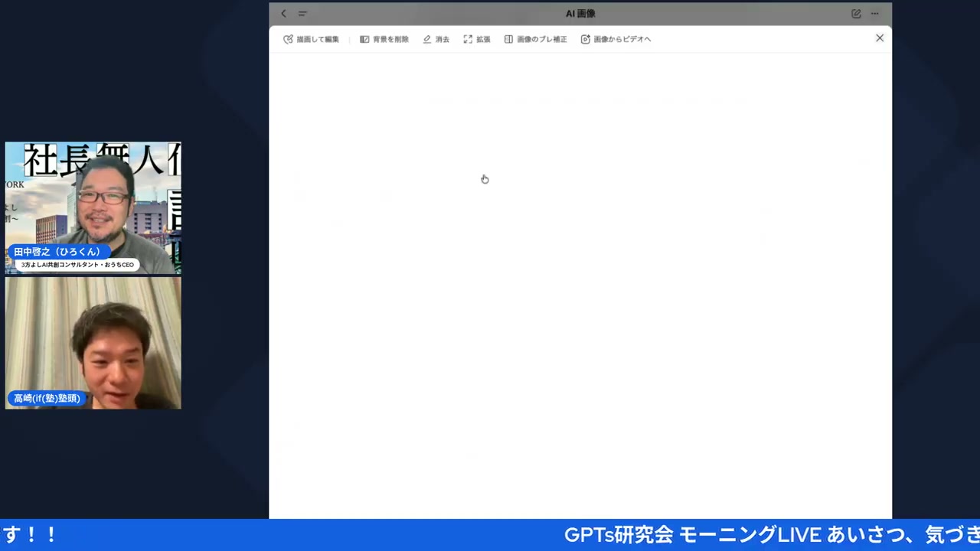Click 高崎(if(塾)塾頭) video thumbnail
Viewport: 980px width, 551px height.
93,342
